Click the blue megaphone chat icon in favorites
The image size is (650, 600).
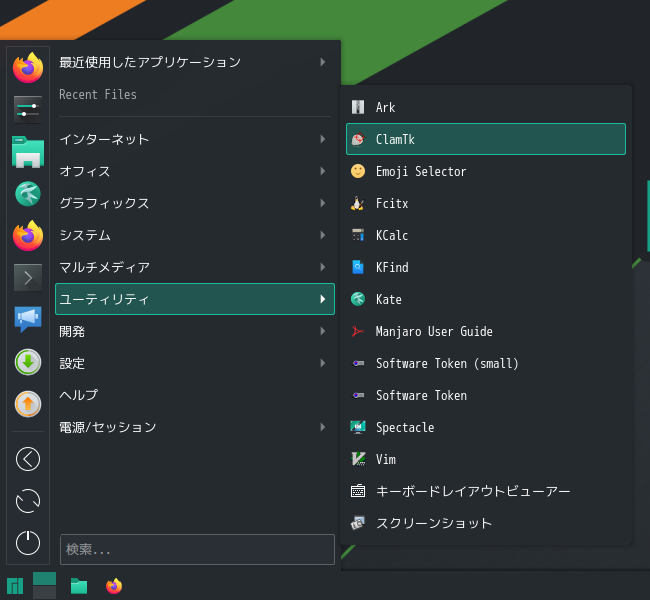[28, 319]
